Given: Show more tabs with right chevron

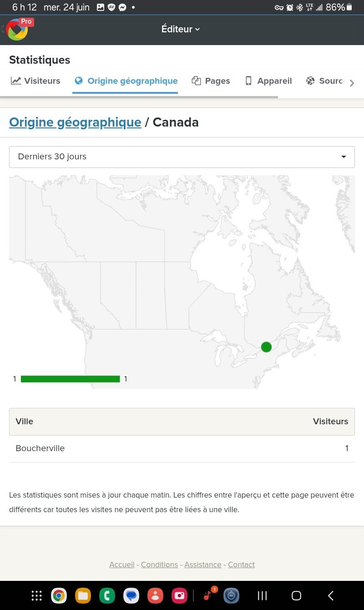Looking at the screenshot, I should [352, 83].
